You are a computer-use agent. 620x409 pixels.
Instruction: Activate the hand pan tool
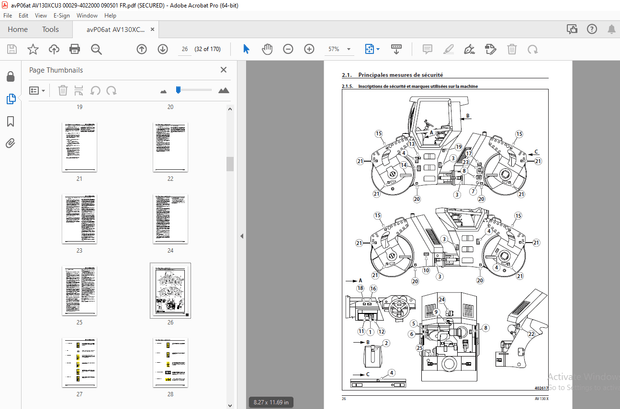pyautogui.click(x=267, y=49)
